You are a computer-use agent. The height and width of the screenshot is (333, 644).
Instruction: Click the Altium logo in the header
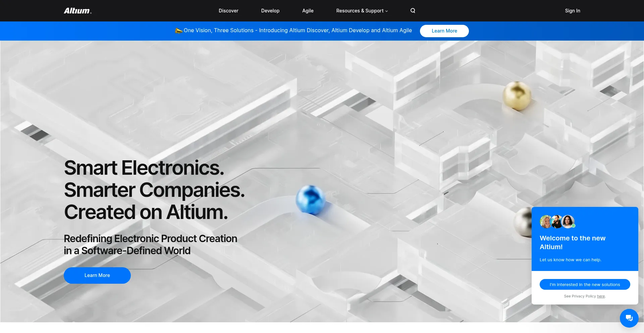77,11
